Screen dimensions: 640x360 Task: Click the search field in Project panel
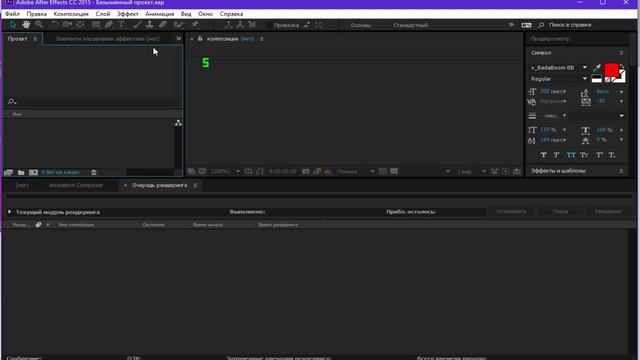(x=93, y=101)
